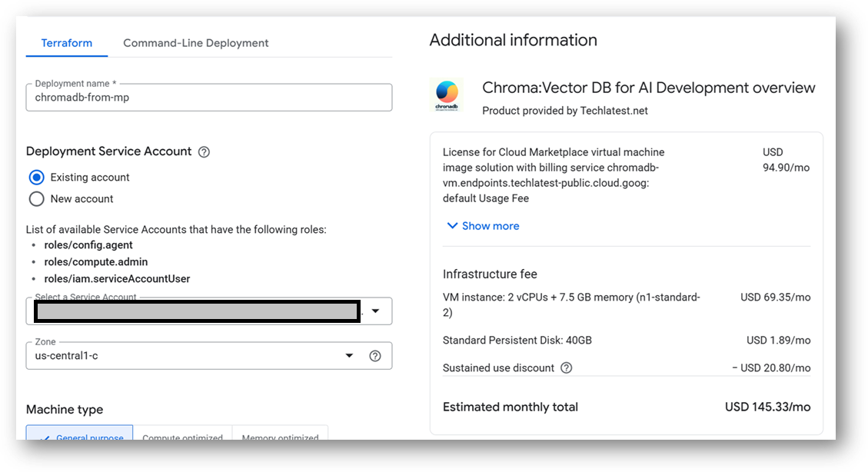Click the Chroma:Vector DB overview title
Screen dimensions: 868x472
pyautogui.click(x=648, y=88)
